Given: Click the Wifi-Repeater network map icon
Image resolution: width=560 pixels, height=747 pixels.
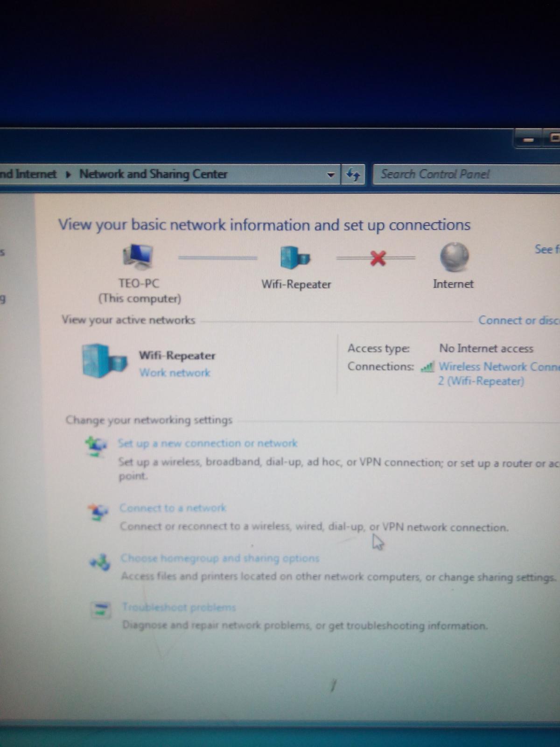Looking at the screenshot, I should coord(295,258).
